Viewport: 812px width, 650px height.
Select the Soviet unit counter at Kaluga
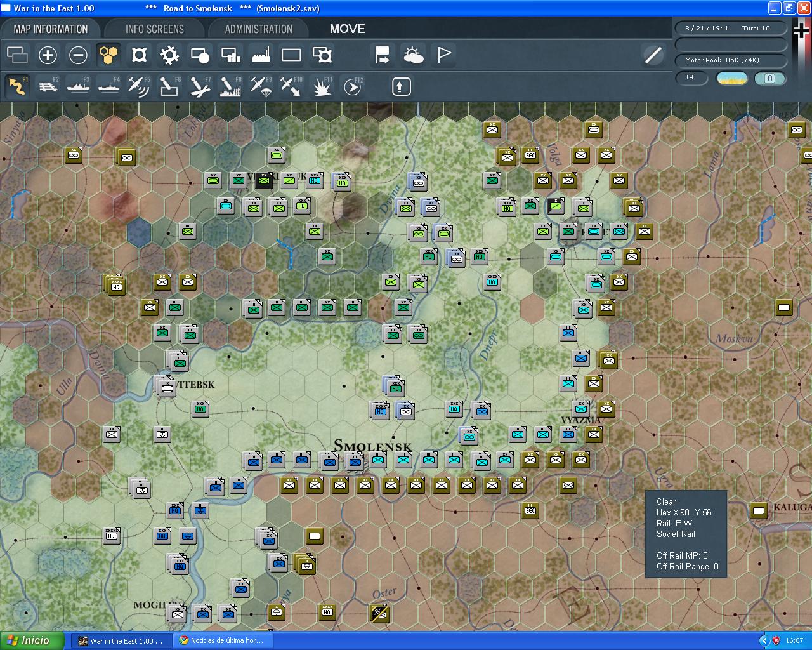759,510
